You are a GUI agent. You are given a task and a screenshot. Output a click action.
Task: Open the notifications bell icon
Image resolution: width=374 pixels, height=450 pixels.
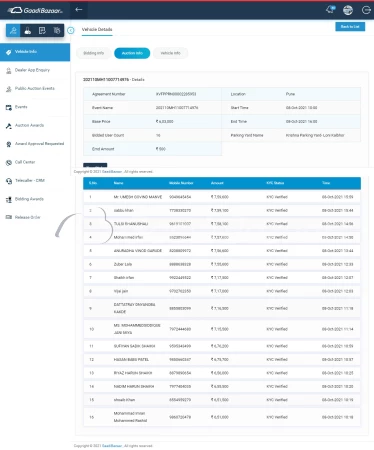pos(330,10)
